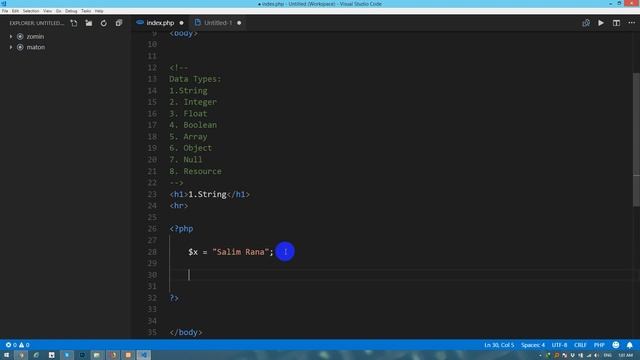Screen dimensions: 640x360
Task: Click the ?> closing tag on line 32
Action: (174, 298)
